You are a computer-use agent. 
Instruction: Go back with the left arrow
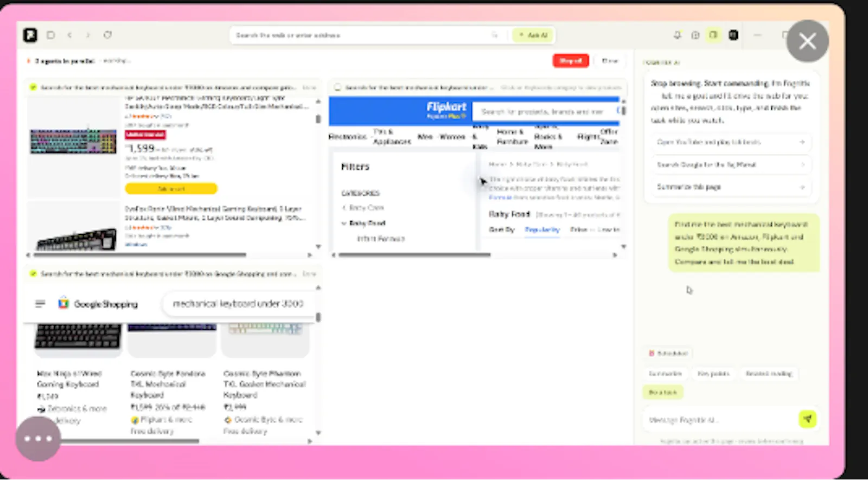click(x=70, y=35)
